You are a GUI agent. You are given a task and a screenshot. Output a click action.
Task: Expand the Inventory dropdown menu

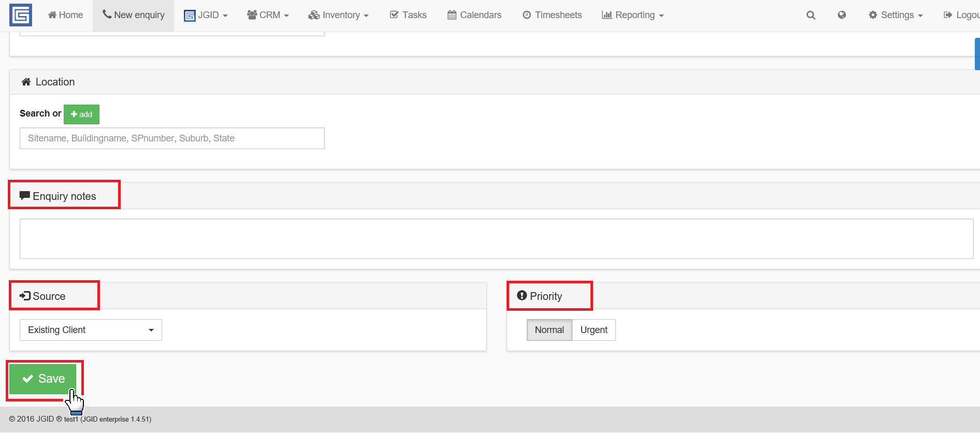[x=338, y=15]
